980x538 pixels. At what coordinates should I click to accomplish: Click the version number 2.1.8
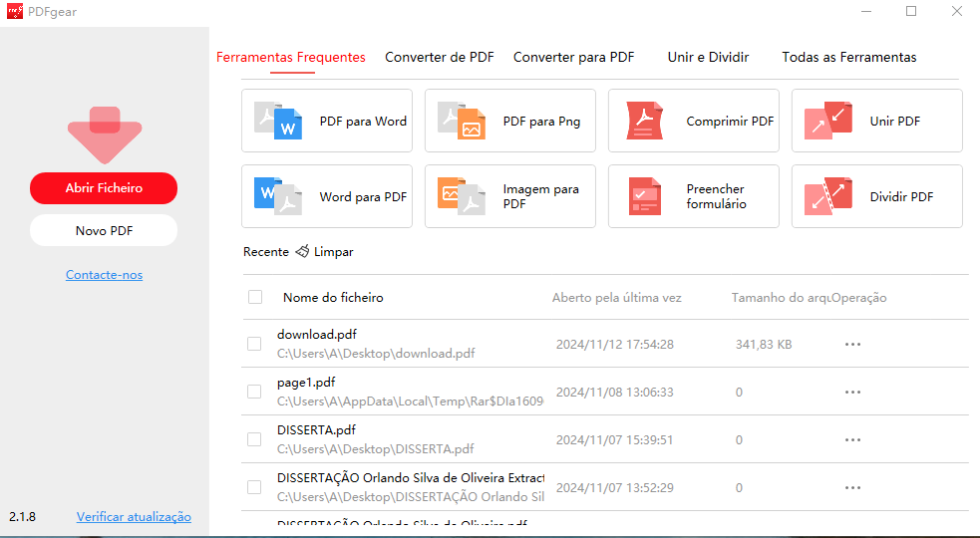click(x=23, y=517)
